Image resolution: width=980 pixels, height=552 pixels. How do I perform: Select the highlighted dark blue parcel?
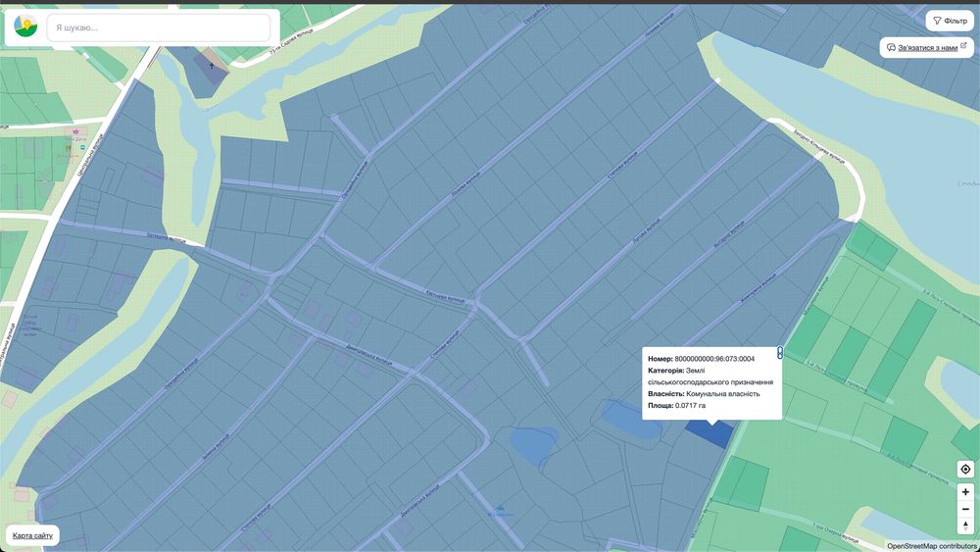coord(710,433)
